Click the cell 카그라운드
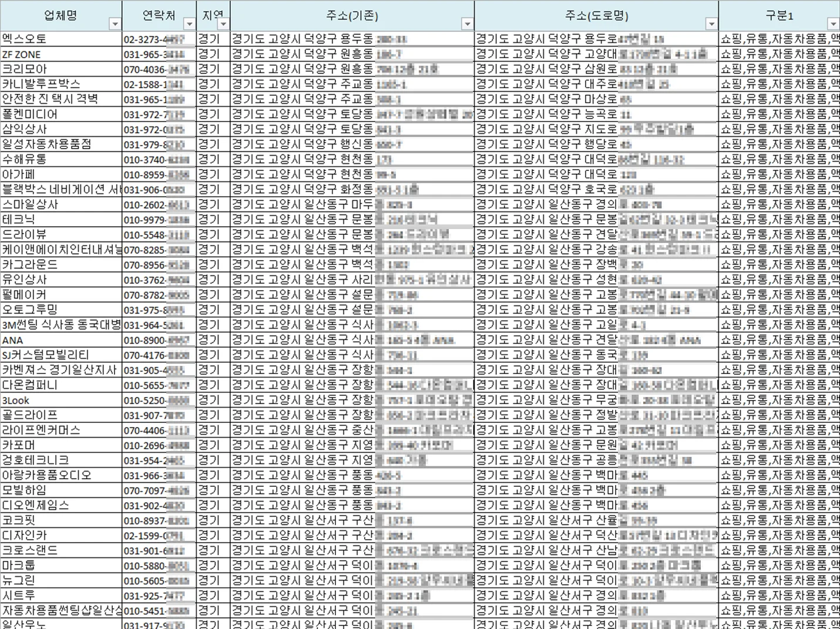Screen dimensions: 840x629 [x=61, y=265]
